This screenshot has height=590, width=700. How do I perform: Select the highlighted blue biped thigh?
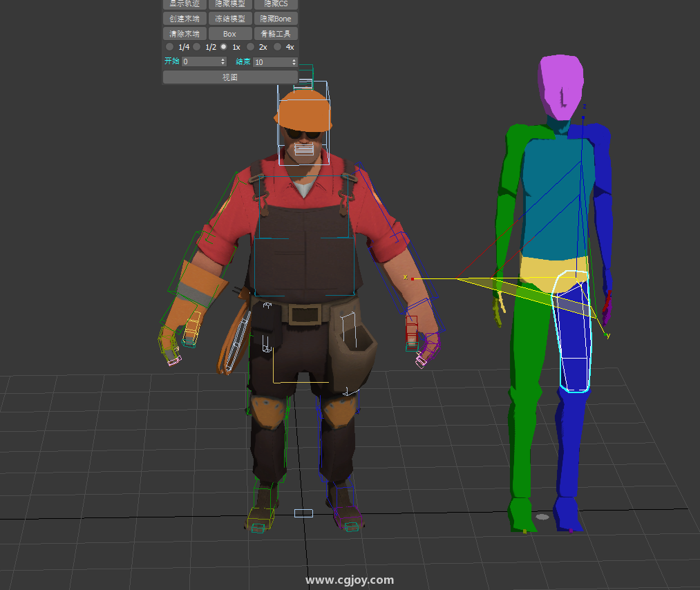(x=573, y=331)
